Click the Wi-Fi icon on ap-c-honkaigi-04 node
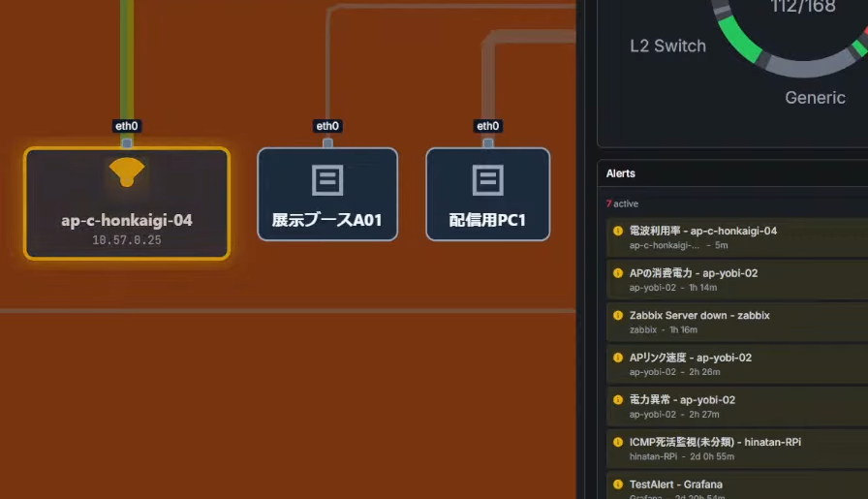The width and height of the screenshot is (868, 499). pyautogui.click(x=127, y=172)
